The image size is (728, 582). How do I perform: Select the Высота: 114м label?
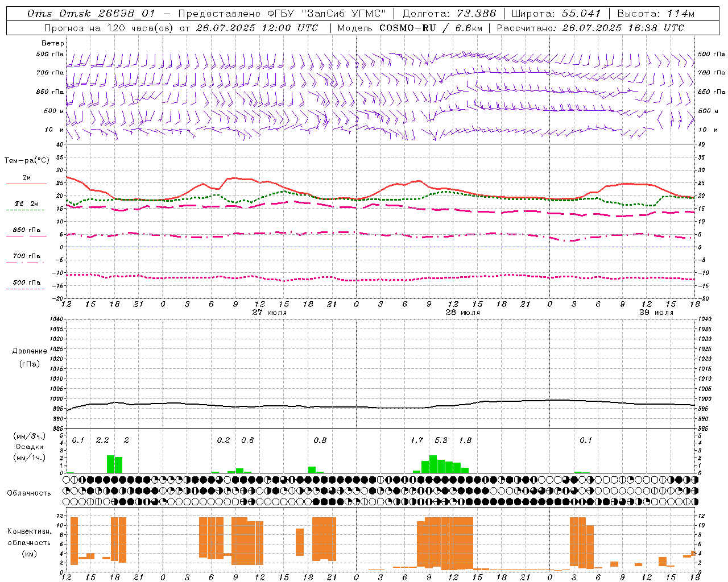656,14
